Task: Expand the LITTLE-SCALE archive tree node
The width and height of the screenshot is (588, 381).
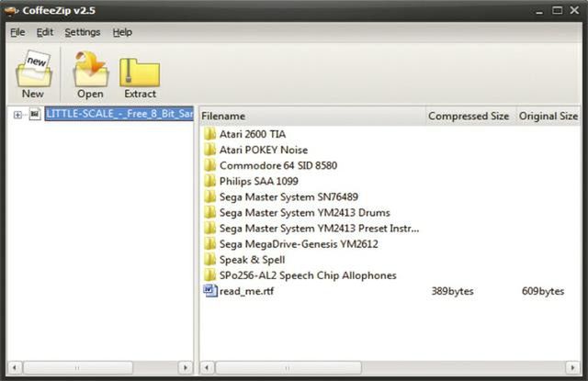Action: point(17,115)
